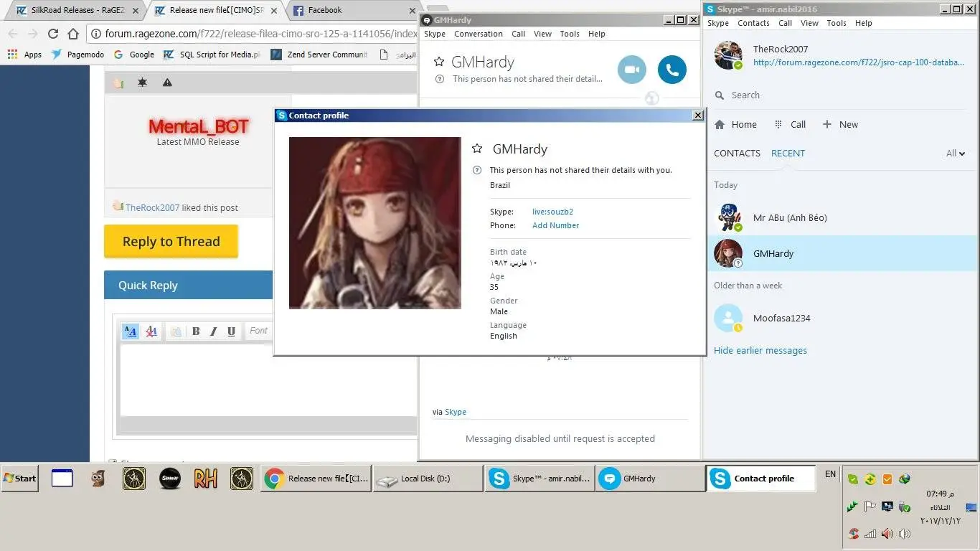Viewport: 980px width, 551px height.
Task: Click the warning triangle report-post icon
Action: pyautogui.click(x=167, y=83)
